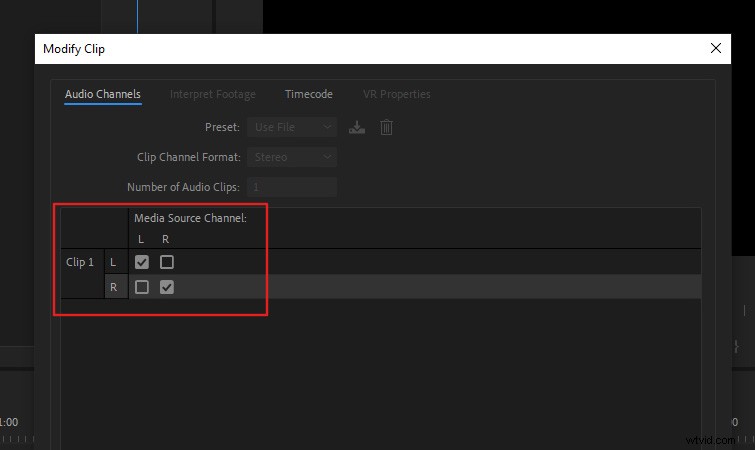Select the Clip 1 row label
Viewport: 755px width, 450px height.
point(80,262)
